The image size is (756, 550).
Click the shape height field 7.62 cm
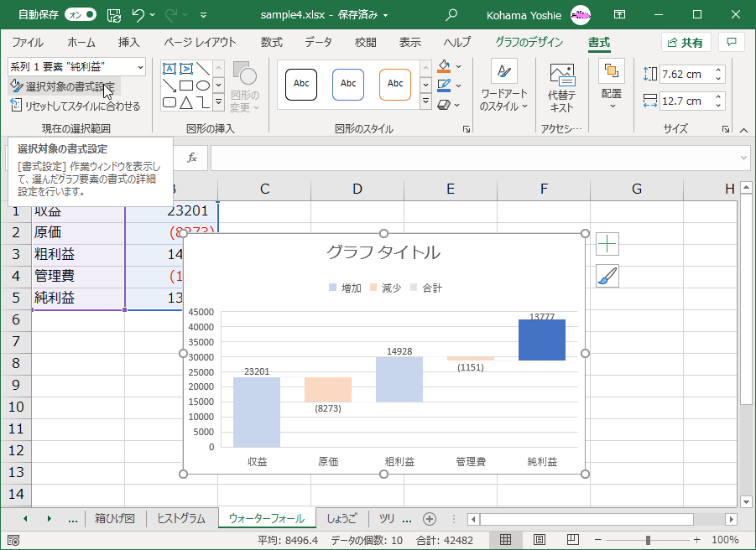tap(686, 74)
